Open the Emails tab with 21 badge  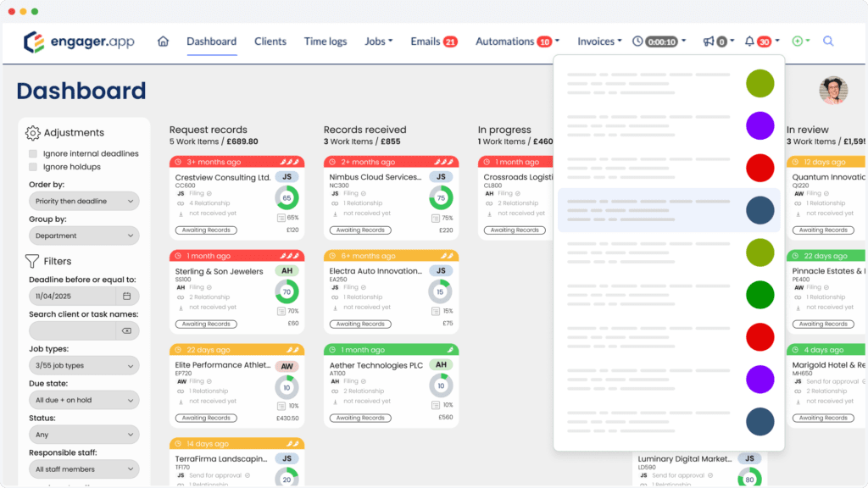tap(434, 42)
